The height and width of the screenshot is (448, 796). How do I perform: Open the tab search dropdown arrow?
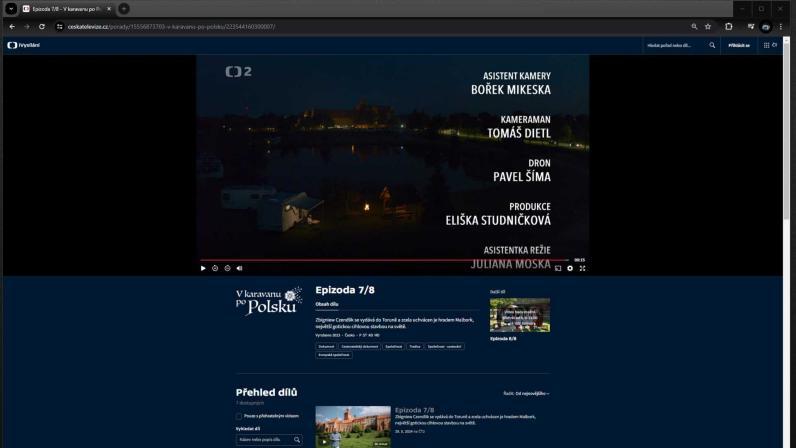(x=11, y=9)
